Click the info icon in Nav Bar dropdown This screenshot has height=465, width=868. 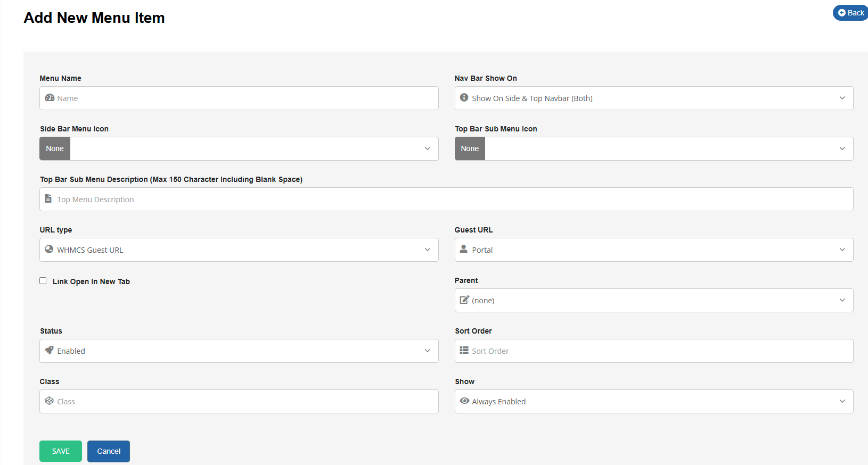pos(464,98)
